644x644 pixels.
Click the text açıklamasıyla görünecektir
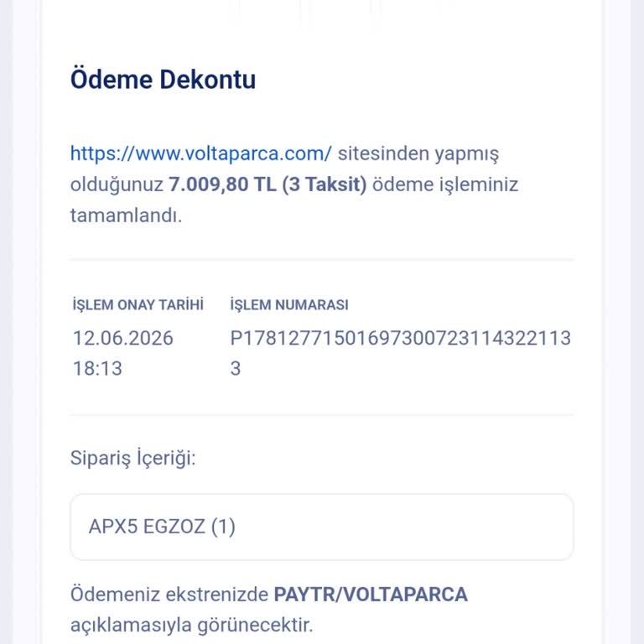click(x=191, y=626)
